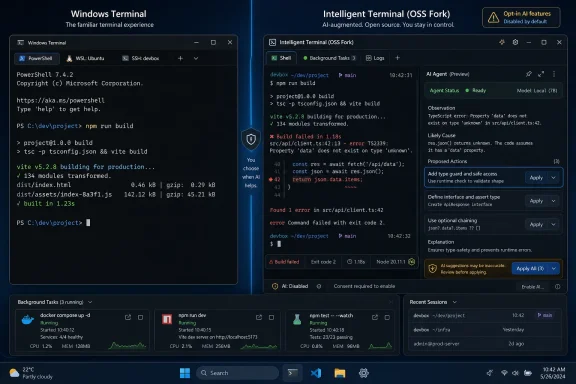This screenshot has width=576, height=384.
Task: Expand dropdown beside Define interface Apply
Action: click(x=553, y=201)
